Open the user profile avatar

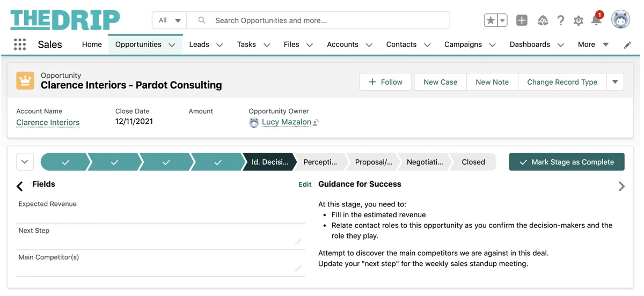[621, 20]
